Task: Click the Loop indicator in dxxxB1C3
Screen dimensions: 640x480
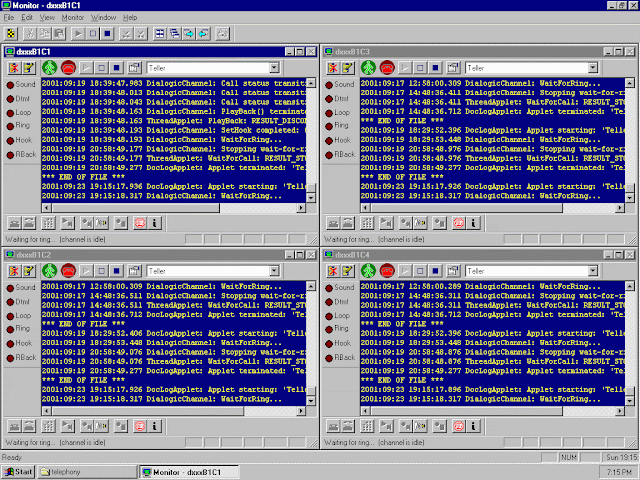Action: 338,112
